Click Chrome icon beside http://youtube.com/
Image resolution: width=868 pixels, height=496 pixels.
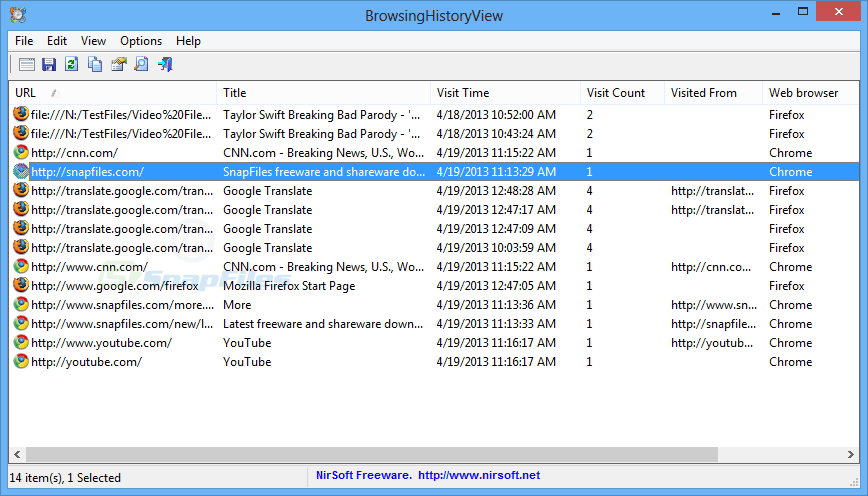21,361
